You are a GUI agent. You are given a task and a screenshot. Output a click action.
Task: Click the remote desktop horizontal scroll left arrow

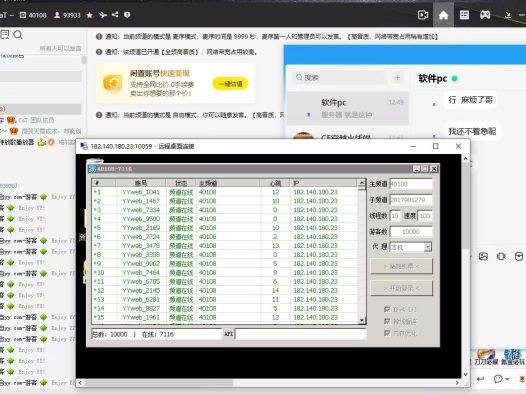coord(80,383)
